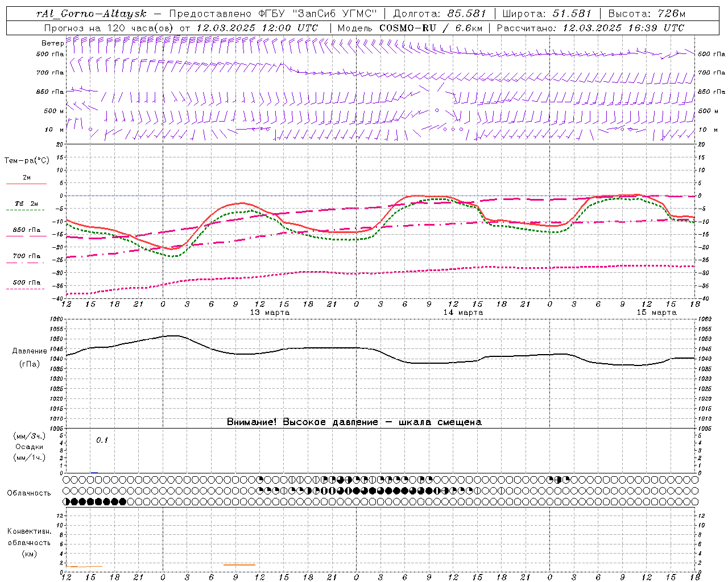Click the Облачность cloud cover label
The width and height of the screenshot is (728, 582).
29,493
